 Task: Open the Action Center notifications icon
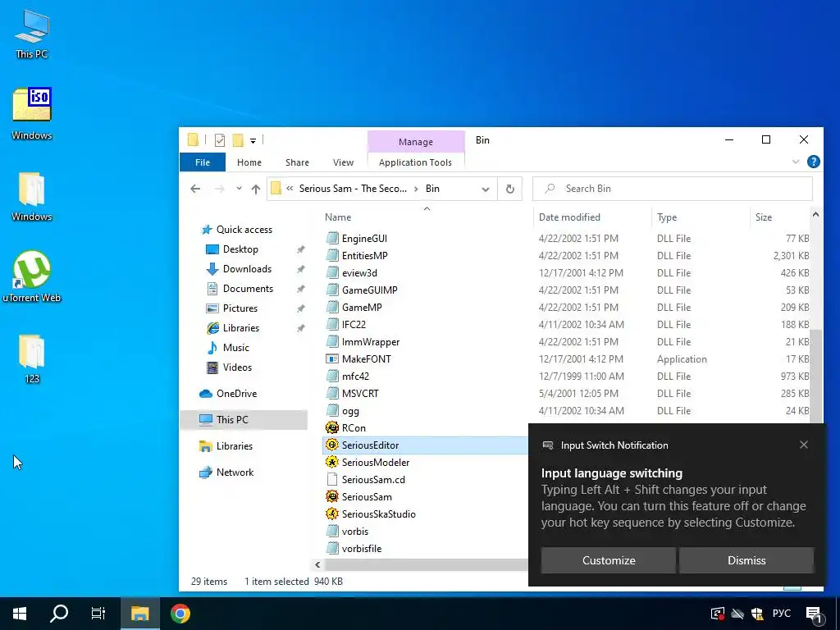tap(815, 614)
